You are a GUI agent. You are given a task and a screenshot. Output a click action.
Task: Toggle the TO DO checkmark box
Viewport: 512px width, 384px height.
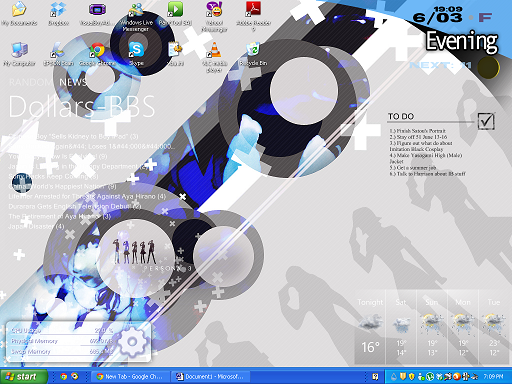point(486,121)
